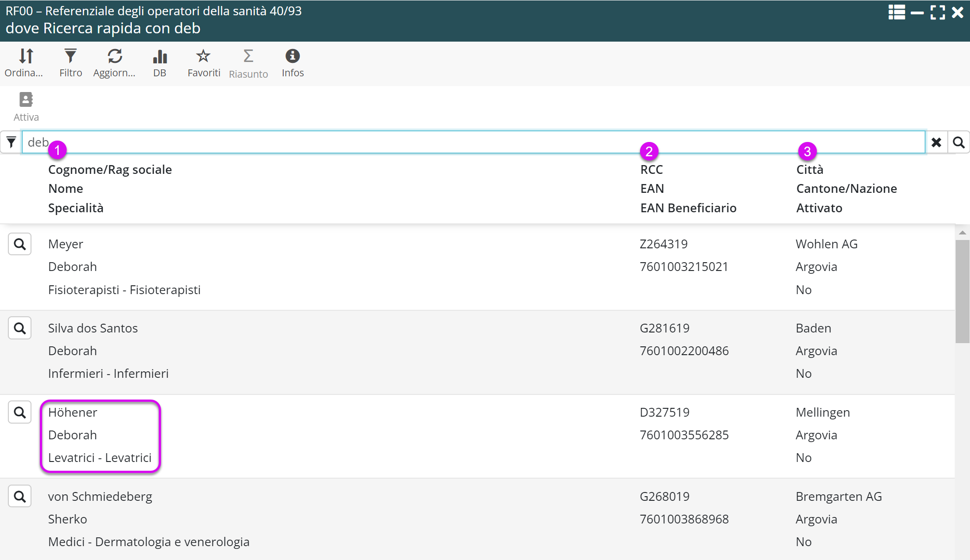The height and width of the screenshot is (560, 970).
Task: Run search with magnifier beside field
Action: [x=958, y=142]
